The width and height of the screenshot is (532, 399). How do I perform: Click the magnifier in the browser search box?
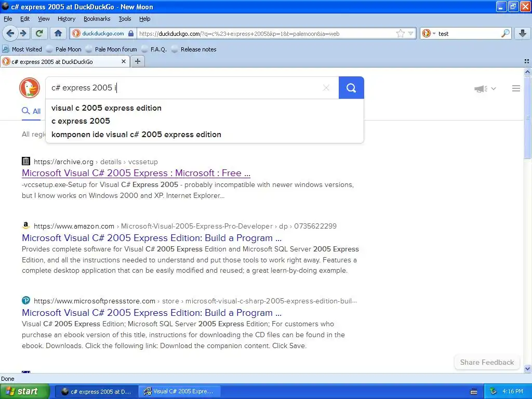(505, 33)
